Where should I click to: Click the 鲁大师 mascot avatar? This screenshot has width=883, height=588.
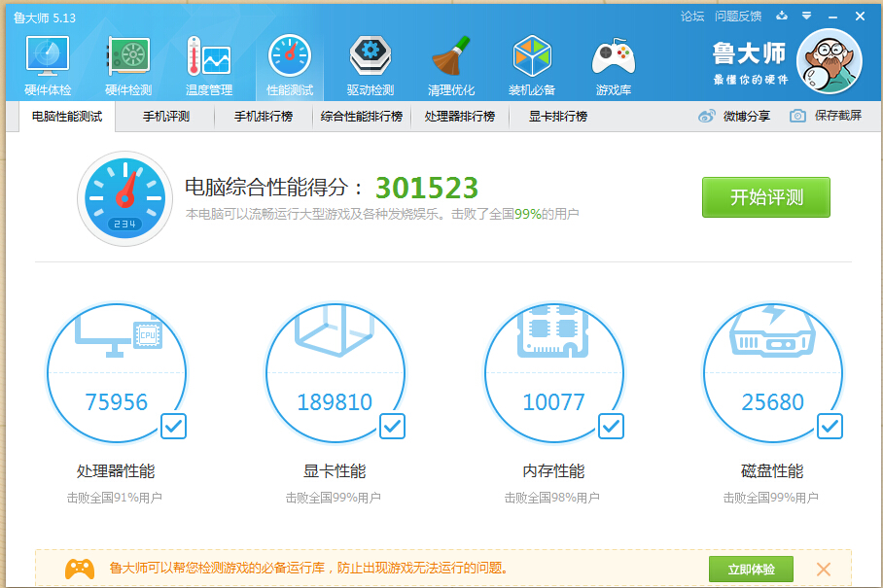[x=830, y=61]
